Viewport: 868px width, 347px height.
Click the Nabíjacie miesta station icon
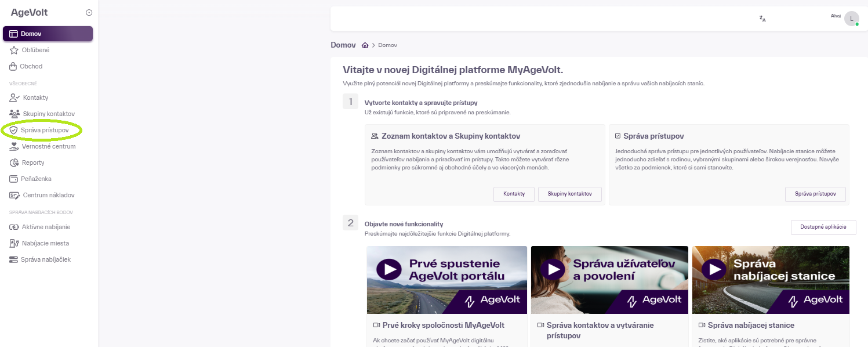coord(14,243)
